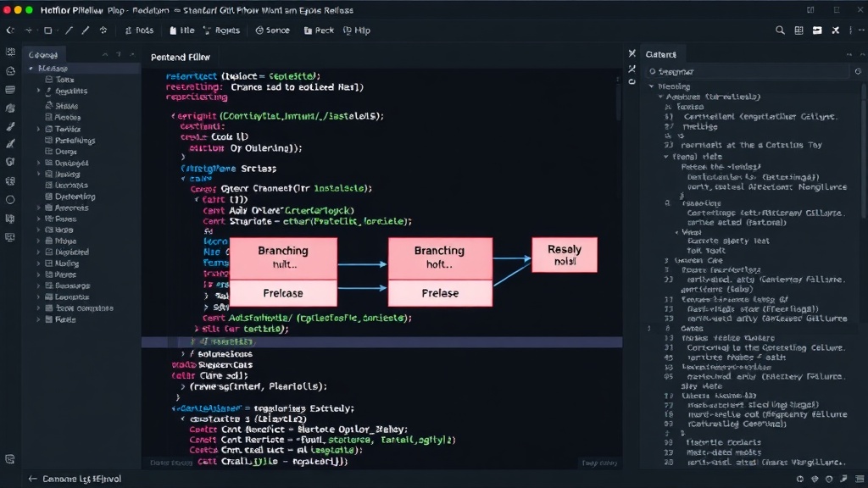Open the Sonce menu in toolbar
The height and width of the screenshot is (488, 868).
click(272, 30)
